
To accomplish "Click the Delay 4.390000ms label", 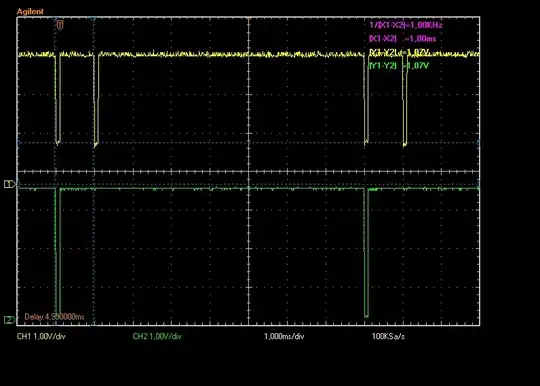I will pos(54,317).
